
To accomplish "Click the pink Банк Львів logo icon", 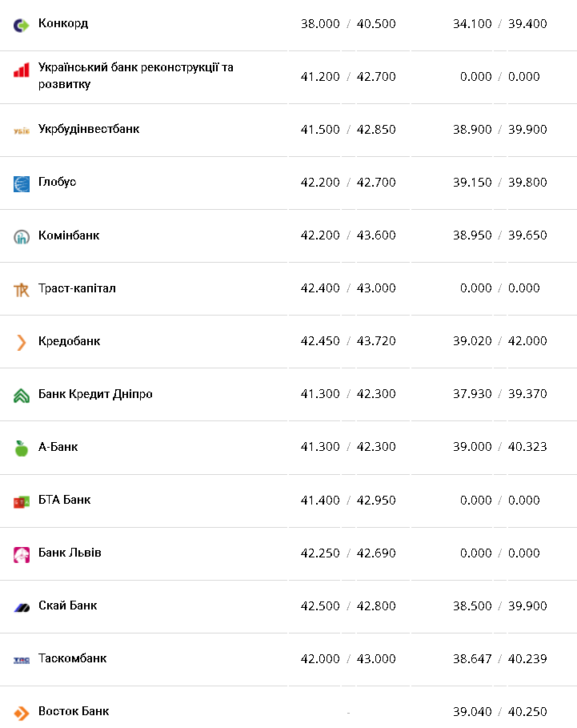I will point(22,554).
